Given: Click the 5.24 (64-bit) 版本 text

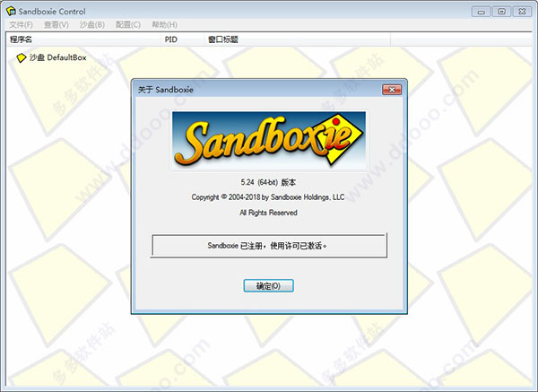Looking at the screenshot, I should click(268, 182).
